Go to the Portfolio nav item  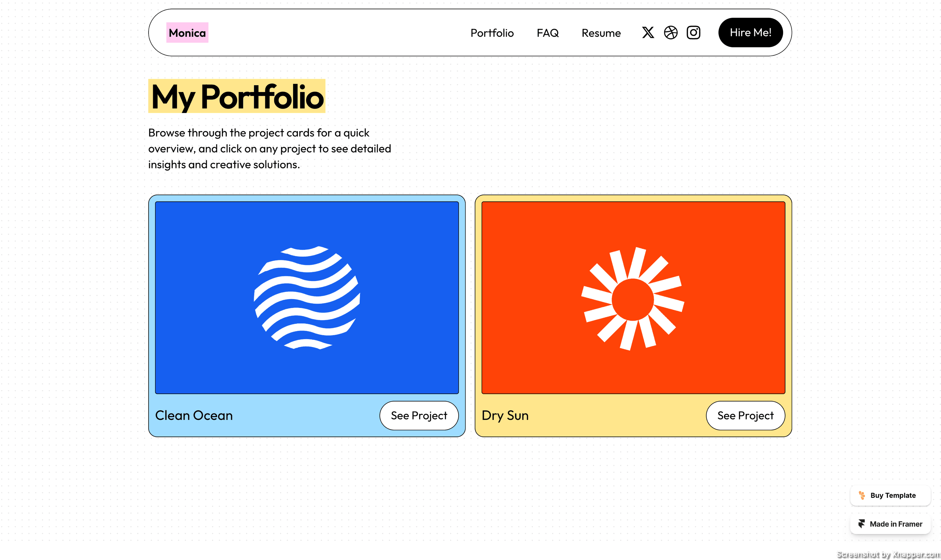[492, 33]
